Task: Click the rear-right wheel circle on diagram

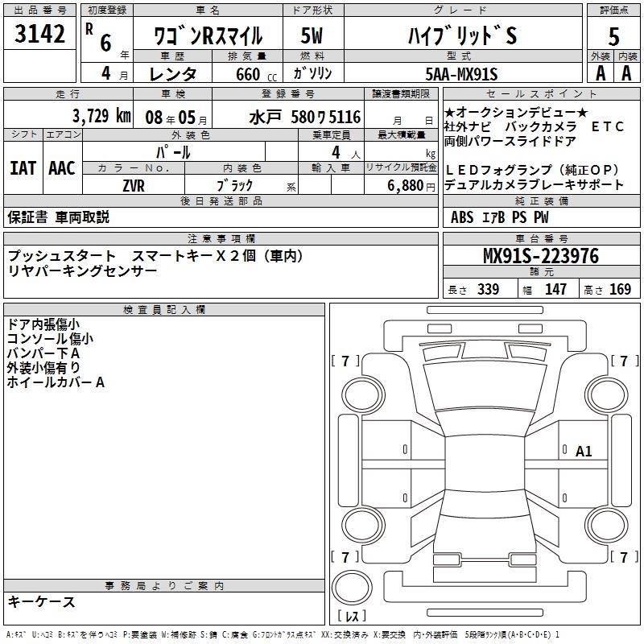Action: coord(607,526)
